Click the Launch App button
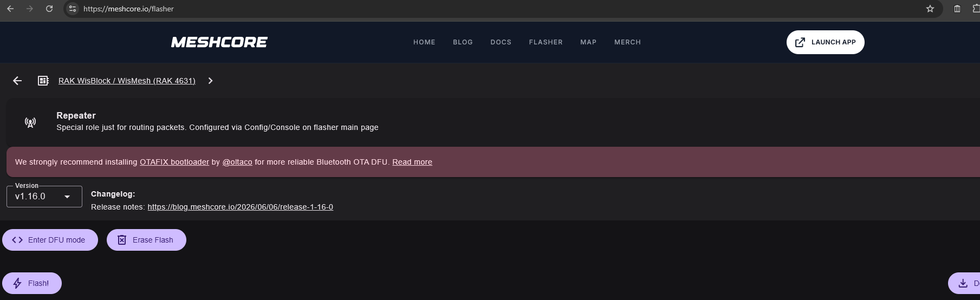 pyautogui.click(x=825, y=42)
